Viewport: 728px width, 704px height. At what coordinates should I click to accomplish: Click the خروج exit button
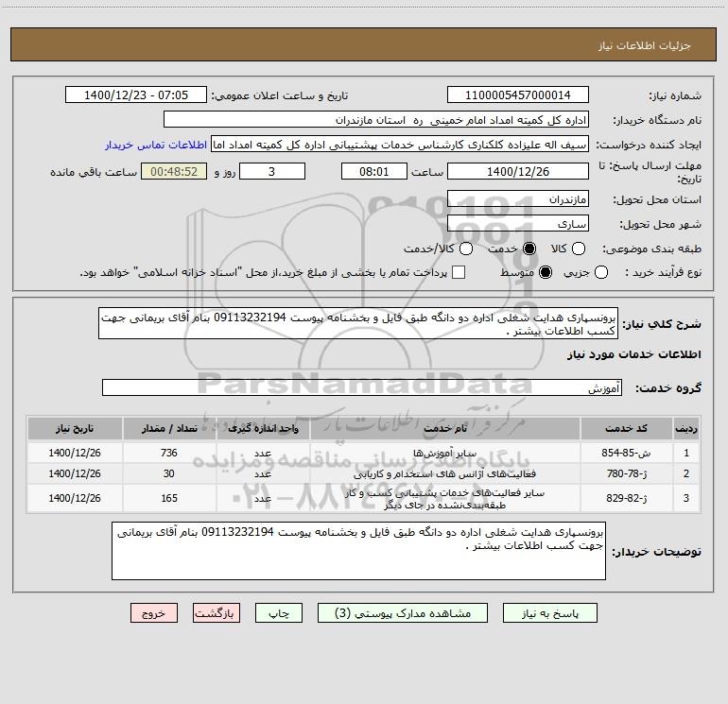click(x=154, y=613)
